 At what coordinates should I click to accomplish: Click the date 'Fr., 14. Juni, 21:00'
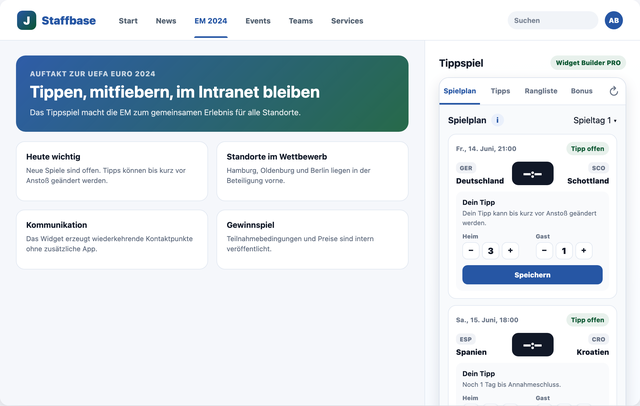click(486, 149)
